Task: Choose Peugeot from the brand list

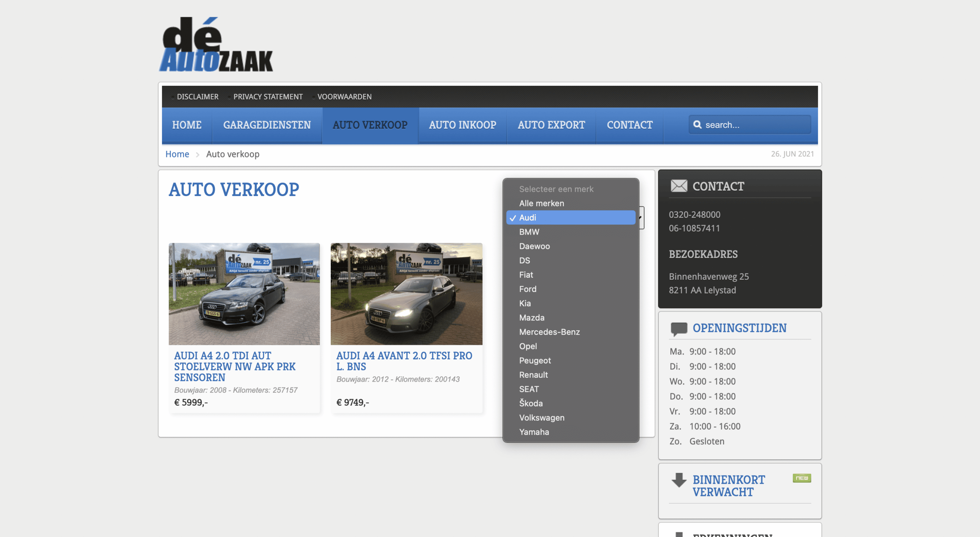Action: pyautogui.click(x=571, y=361)
